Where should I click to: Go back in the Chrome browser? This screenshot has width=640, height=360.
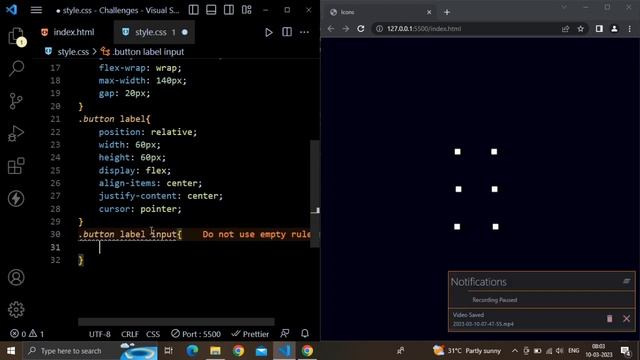[x=331, y=29]
